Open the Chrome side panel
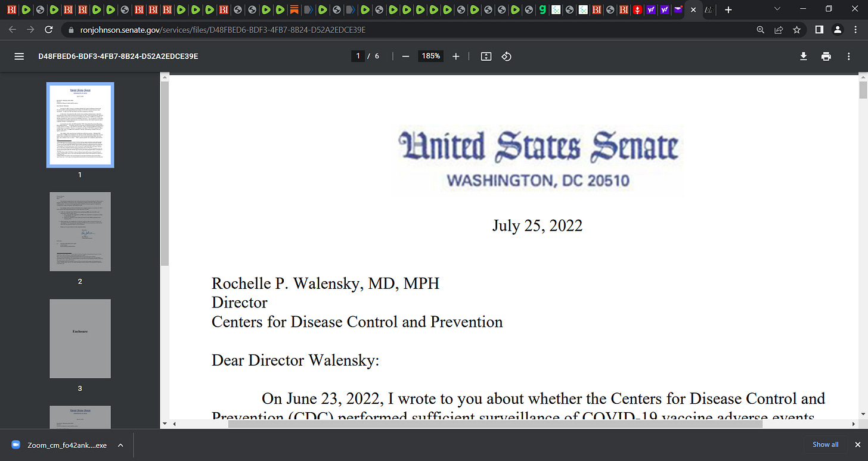The image size is (868, 461). tap(820, 30)
